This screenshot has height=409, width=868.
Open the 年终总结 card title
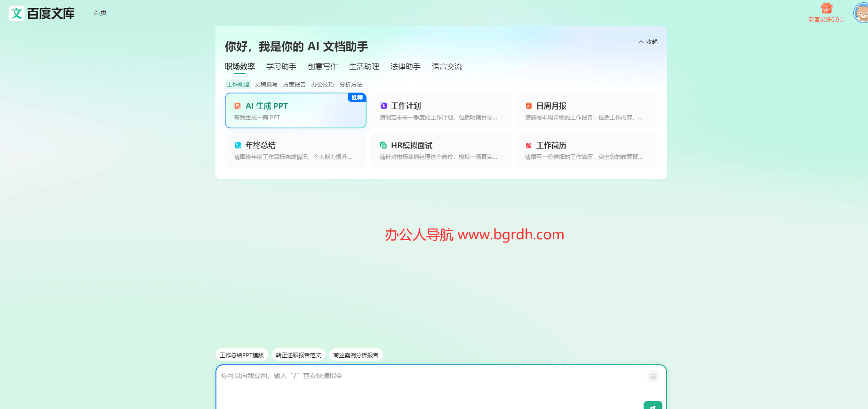pyautogui.click(x=261, y=146)
